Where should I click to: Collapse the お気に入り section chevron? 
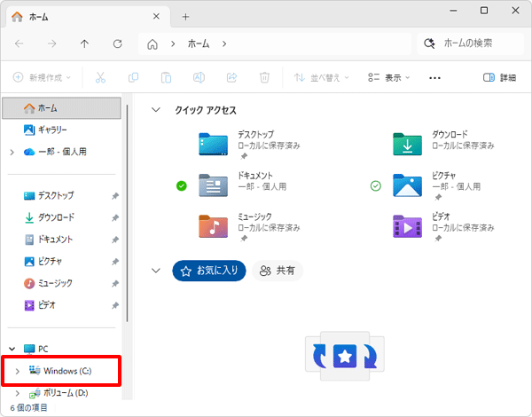[156, 271]
